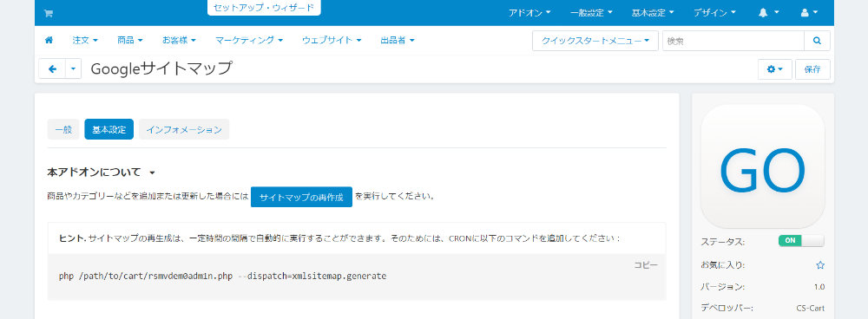Click the search magnifier button
Screen dimensions: 868x319
tap(817, 41)
